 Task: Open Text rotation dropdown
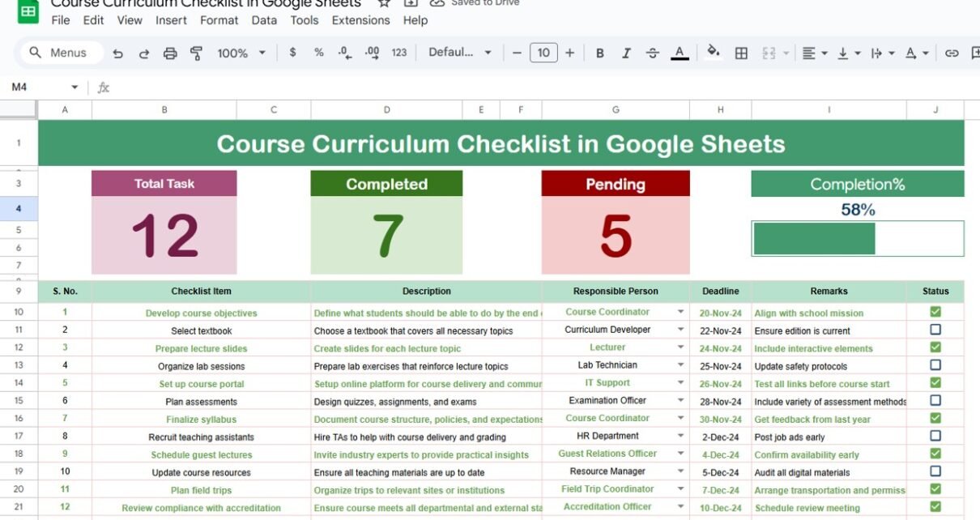[x=916, y=53]
